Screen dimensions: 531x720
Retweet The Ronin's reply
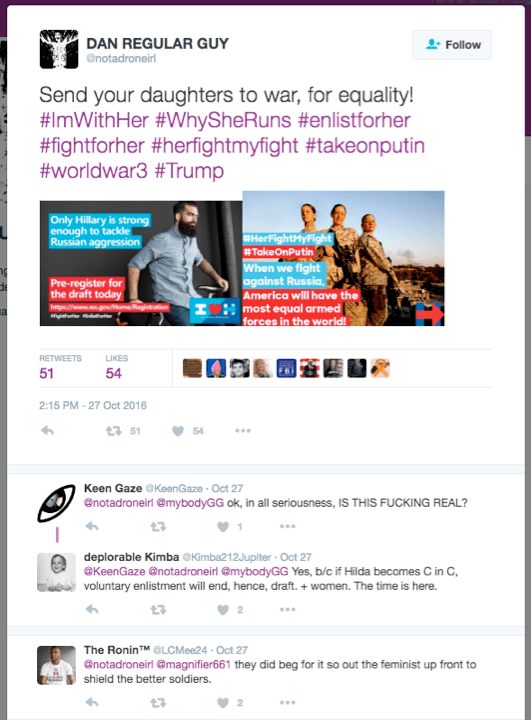click(158, 703)
